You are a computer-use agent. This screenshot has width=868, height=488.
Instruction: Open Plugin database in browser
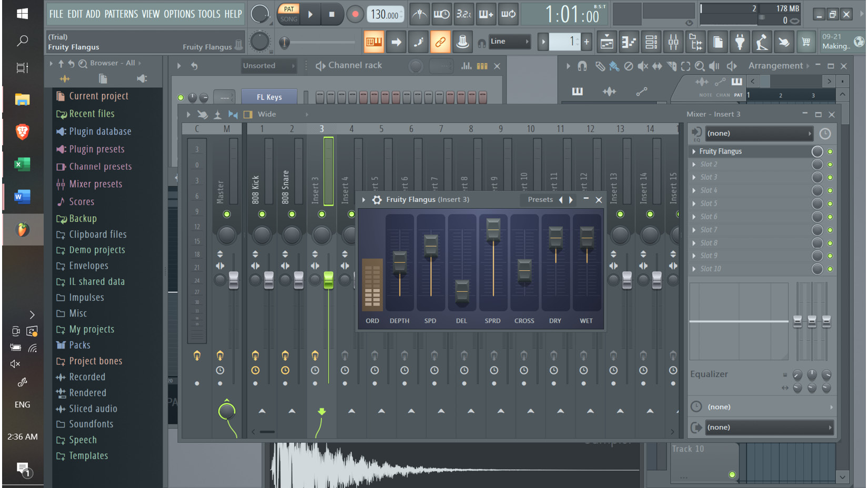click(100, 131)
